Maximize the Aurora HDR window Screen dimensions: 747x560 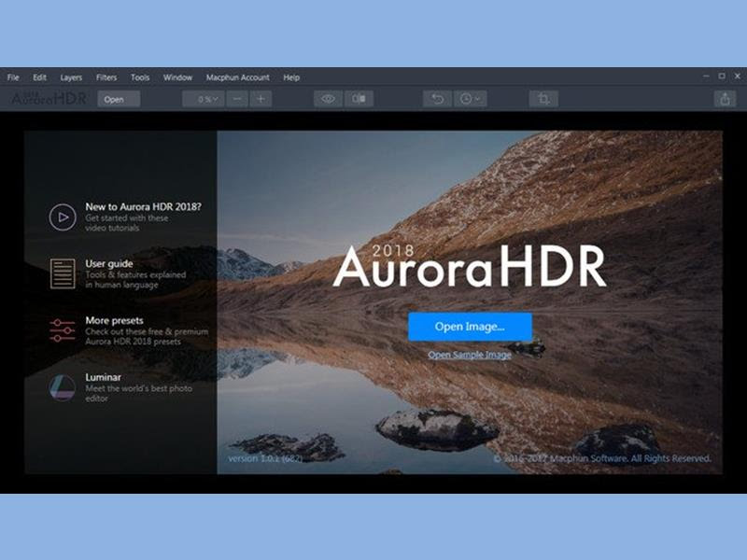[722, 77]
